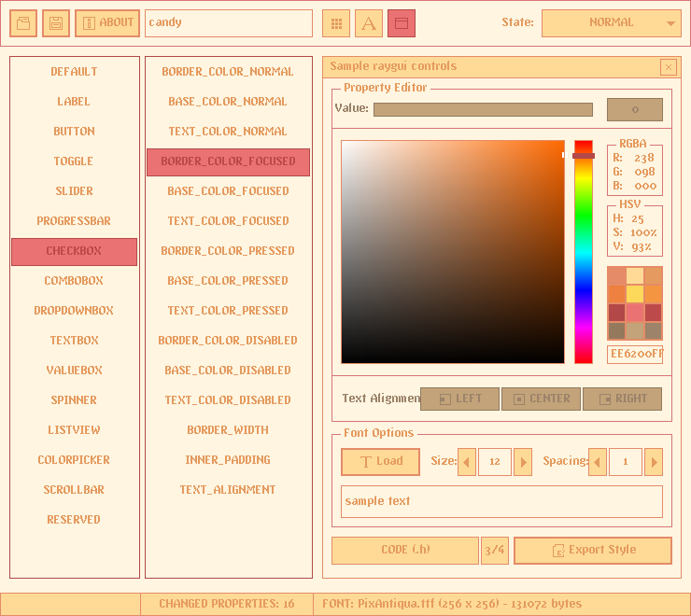Select SLIDER in the controls list
This screenshot has width=691, height=616.
tap(74, 191)
